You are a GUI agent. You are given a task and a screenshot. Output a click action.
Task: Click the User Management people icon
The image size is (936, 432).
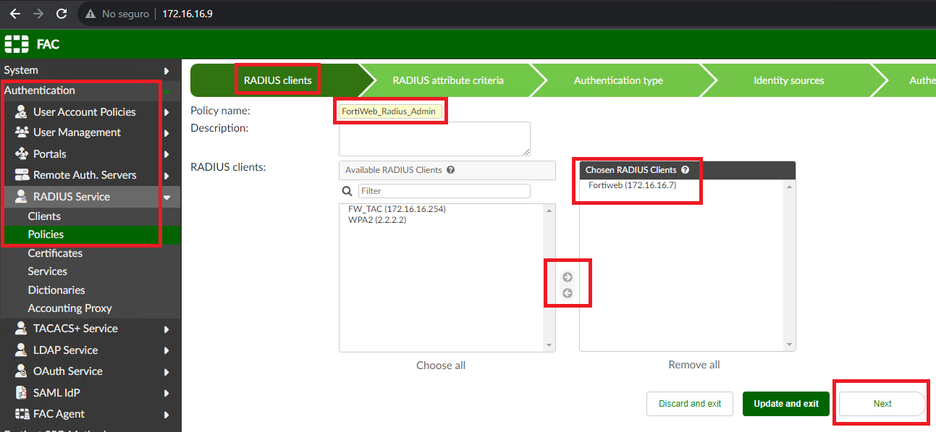tap(21, 132)
